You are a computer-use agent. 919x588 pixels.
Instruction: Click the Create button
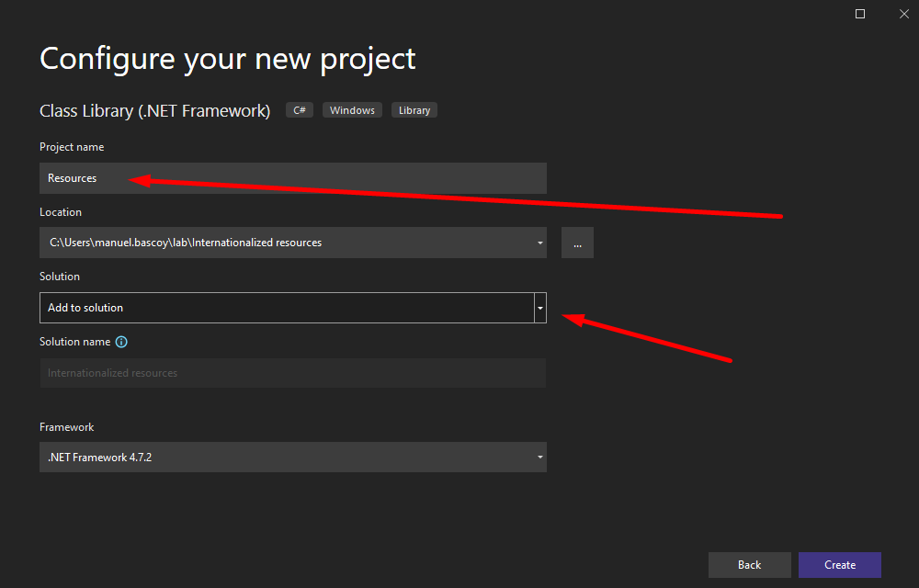[x=839, y=565]
